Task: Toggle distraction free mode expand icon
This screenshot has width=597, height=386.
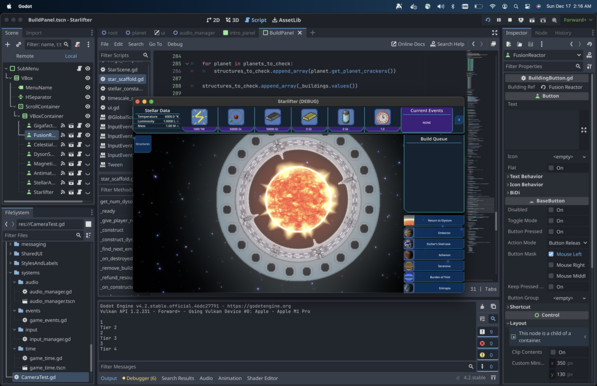Action: [x=494, y=33]
